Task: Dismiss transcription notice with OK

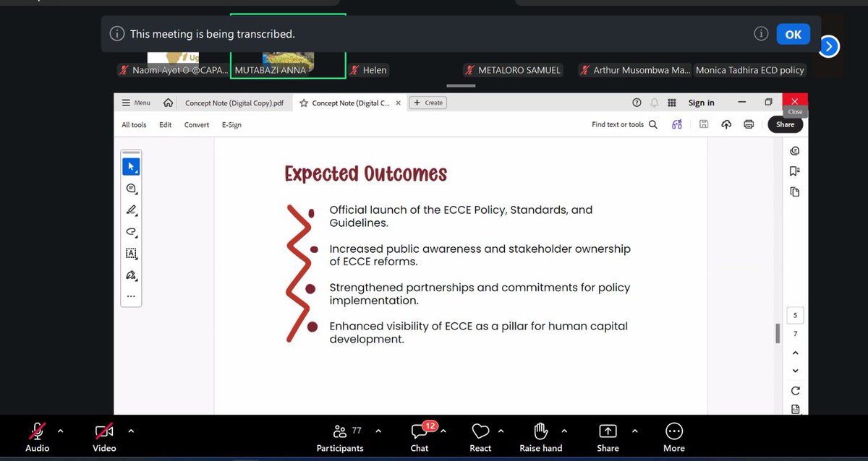Action: [x=793, y=34]
